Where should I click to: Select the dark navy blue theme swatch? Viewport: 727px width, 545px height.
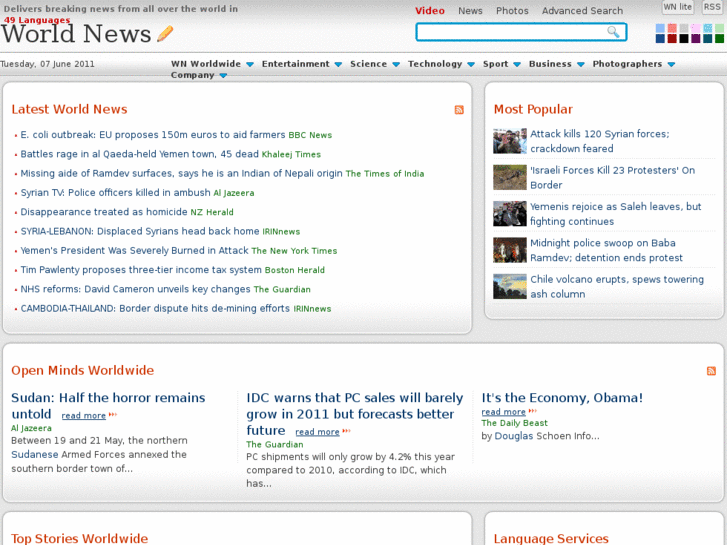pyautogui.click(x=660, y=38)
